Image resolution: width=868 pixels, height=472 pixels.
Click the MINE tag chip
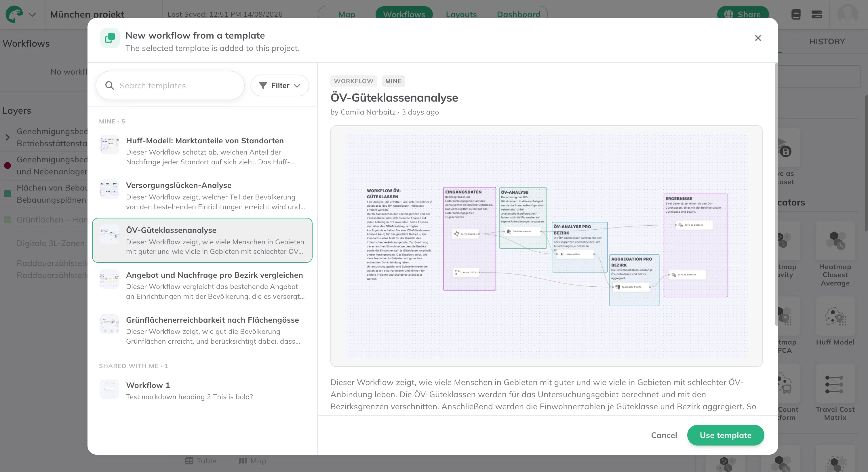point(393,81)
